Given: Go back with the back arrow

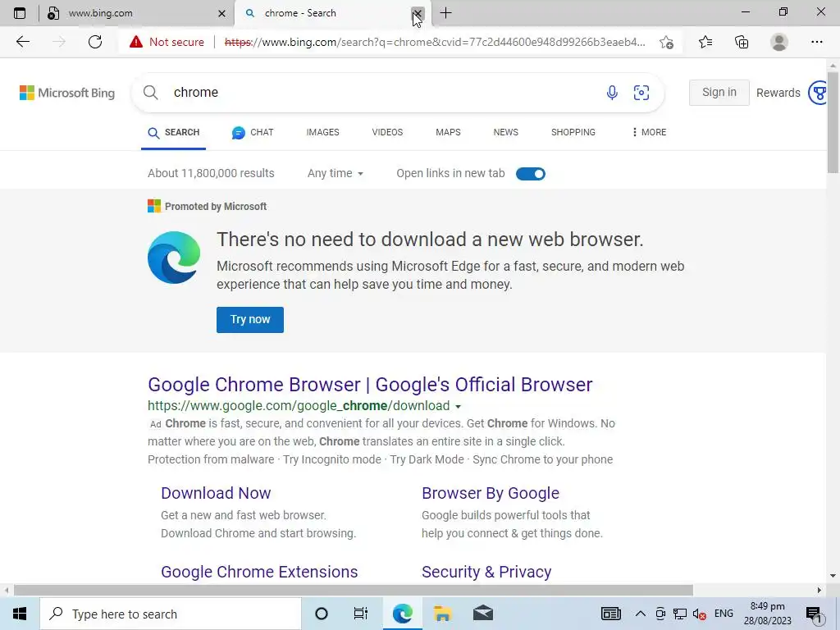Looking at the screenshot, I should point(22,42).
